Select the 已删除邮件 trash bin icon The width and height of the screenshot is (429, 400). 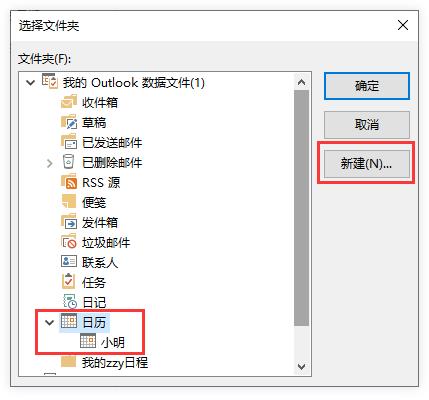[x=68, y=162]
